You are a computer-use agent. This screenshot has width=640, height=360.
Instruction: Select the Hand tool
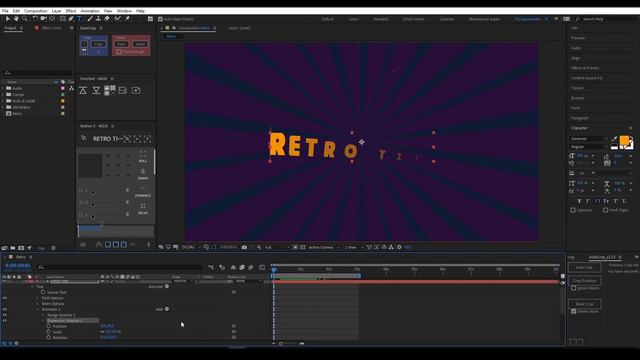[16, 19]
